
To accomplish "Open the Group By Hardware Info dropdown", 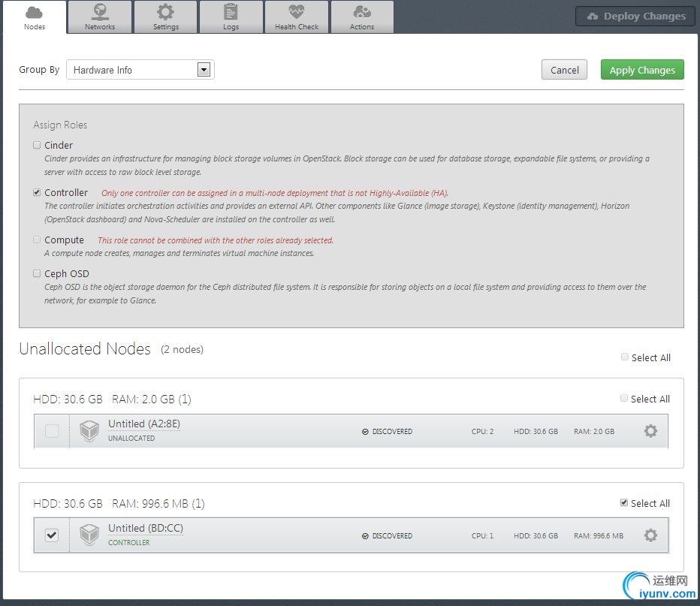I will tap(140, 70).
